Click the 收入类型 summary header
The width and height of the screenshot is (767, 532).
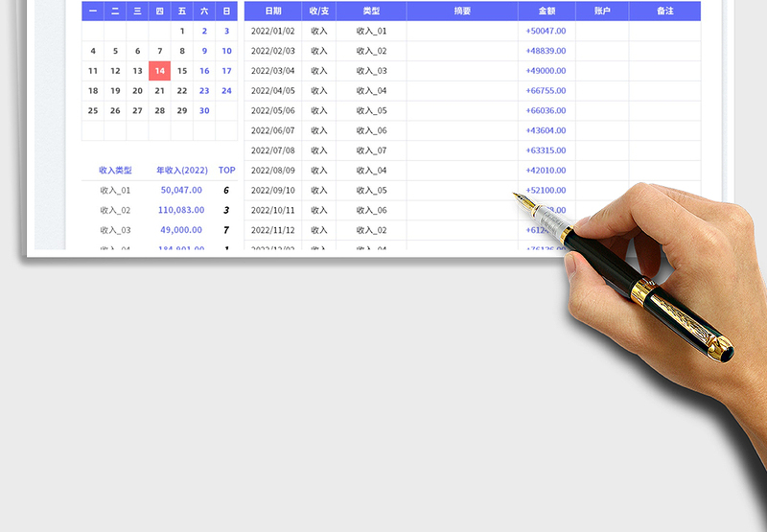click(115, 171)
